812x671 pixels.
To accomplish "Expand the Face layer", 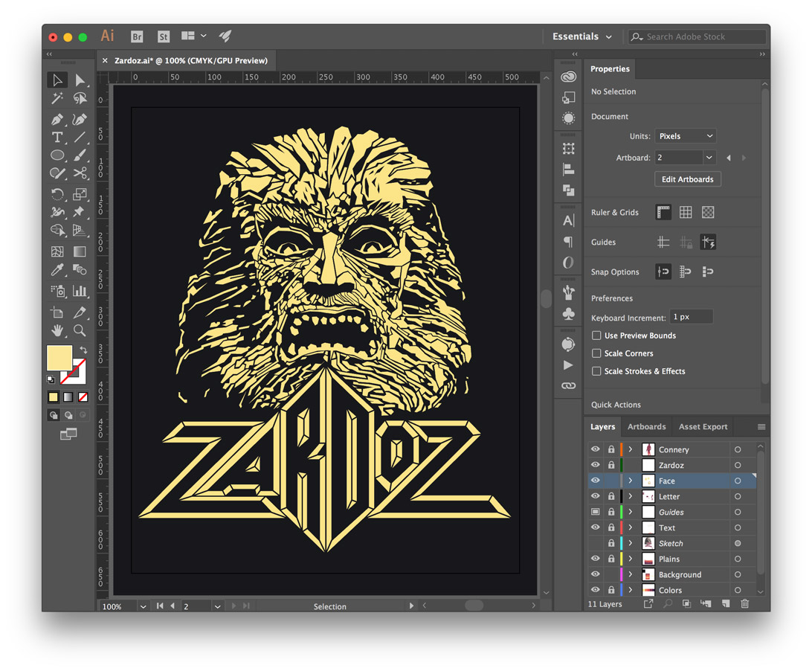I will pyautogui.click(x=631, y=481).
